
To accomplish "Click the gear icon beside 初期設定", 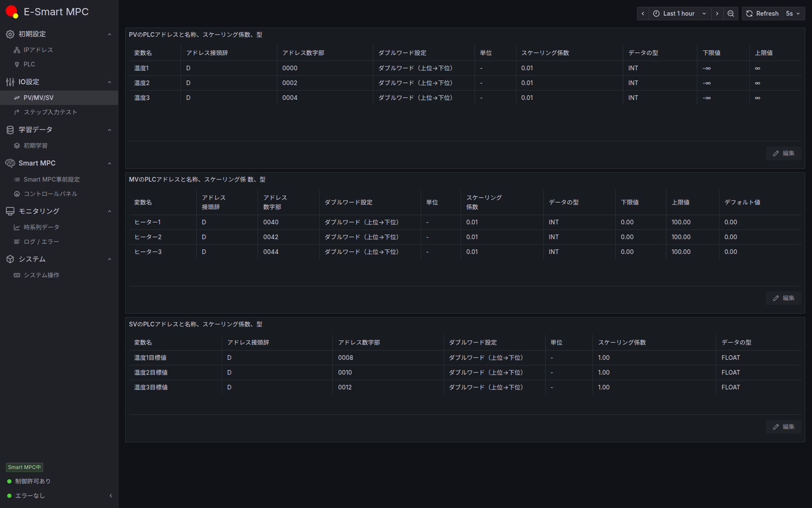I will click(10, 34).
